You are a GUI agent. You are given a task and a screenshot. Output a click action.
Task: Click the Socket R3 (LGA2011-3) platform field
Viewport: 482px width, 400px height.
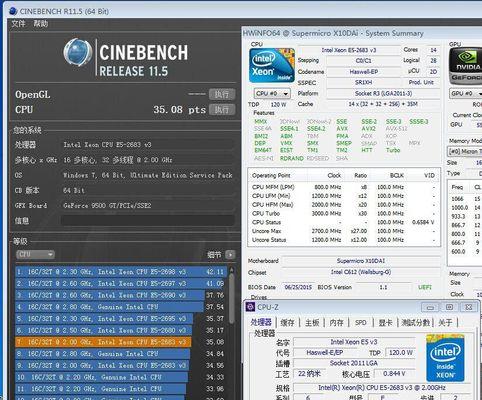[383, 93]
